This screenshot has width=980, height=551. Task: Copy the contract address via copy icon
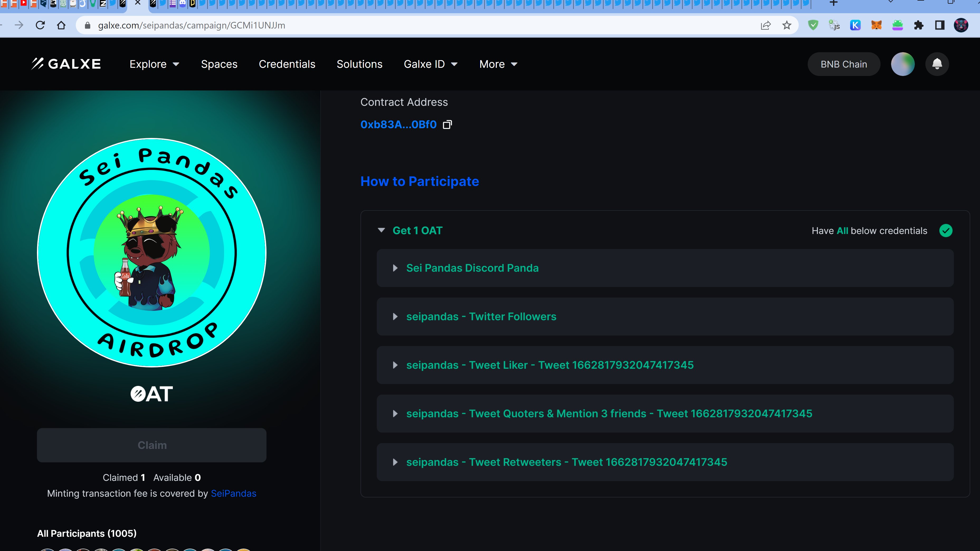click(448, 125)
